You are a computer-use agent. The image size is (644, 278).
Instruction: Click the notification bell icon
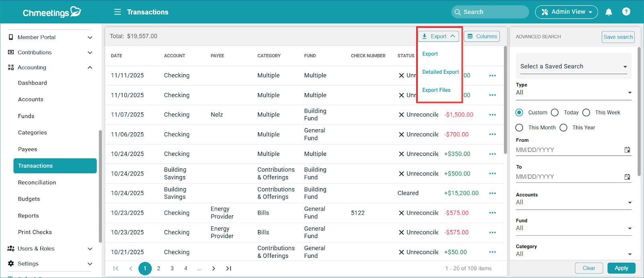pos(609,12)
